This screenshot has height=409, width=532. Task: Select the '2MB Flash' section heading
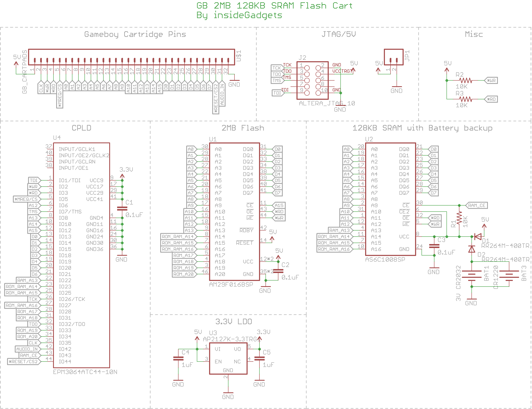(x=243, y=128)
